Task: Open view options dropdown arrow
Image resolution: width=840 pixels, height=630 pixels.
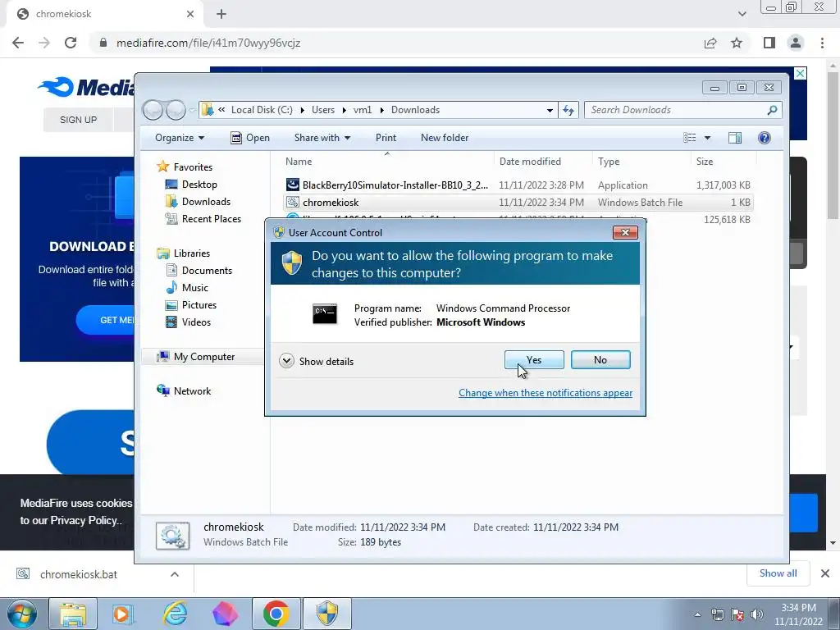Action: (x=707, y=138)
